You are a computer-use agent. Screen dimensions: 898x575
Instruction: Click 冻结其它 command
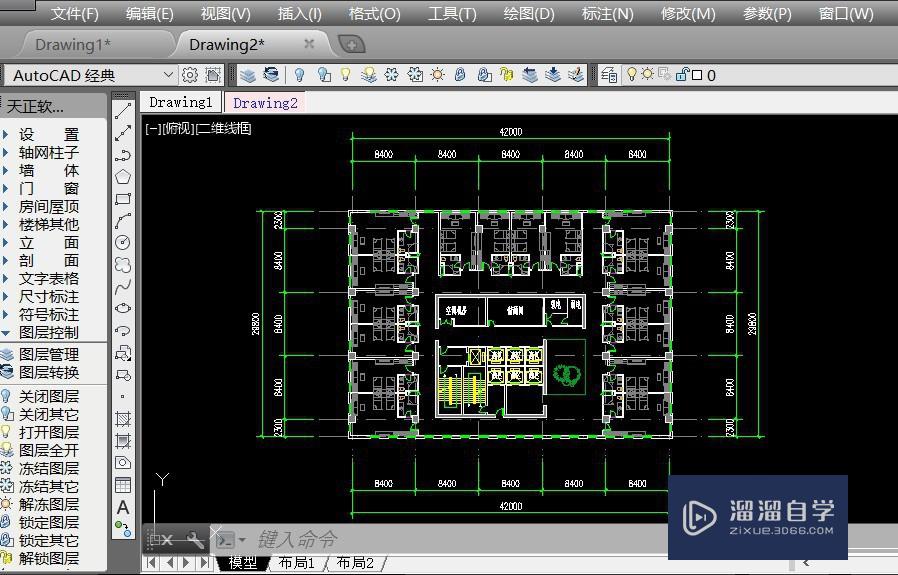49,486
